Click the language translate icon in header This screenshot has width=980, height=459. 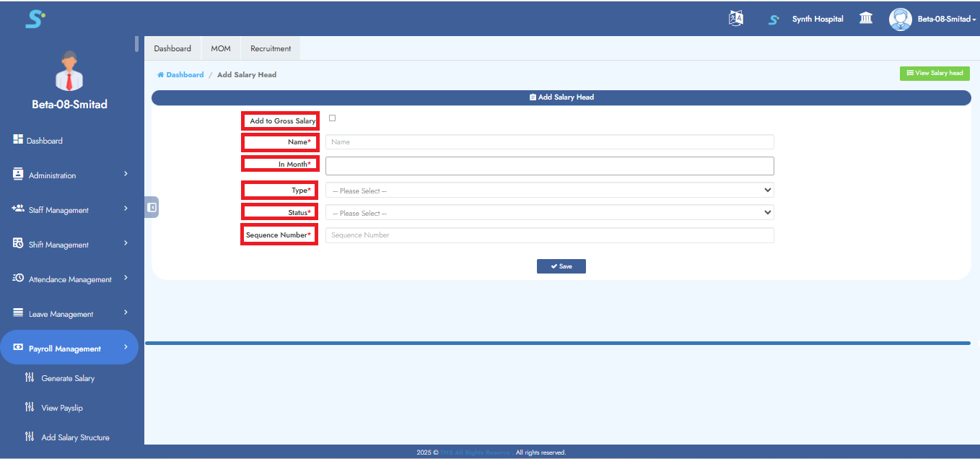[x=735, y=19]
